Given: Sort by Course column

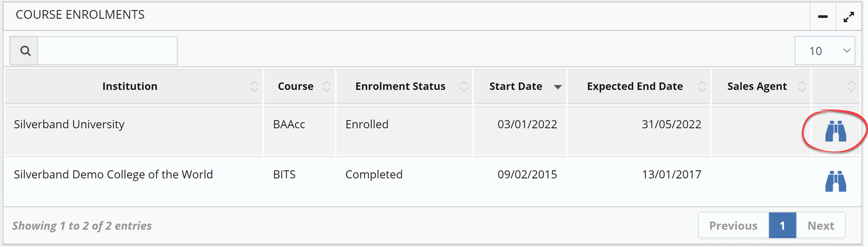Looking at the screenshot, I should click(296, 86).
